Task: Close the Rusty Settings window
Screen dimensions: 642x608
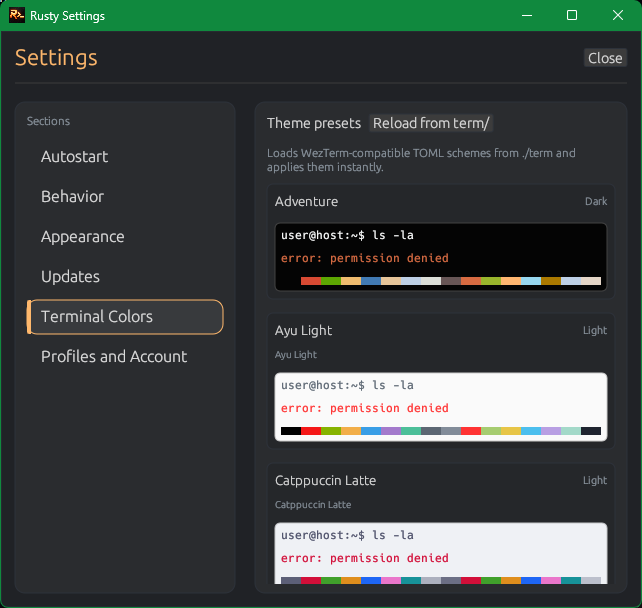Action: (x=617, y=16)
